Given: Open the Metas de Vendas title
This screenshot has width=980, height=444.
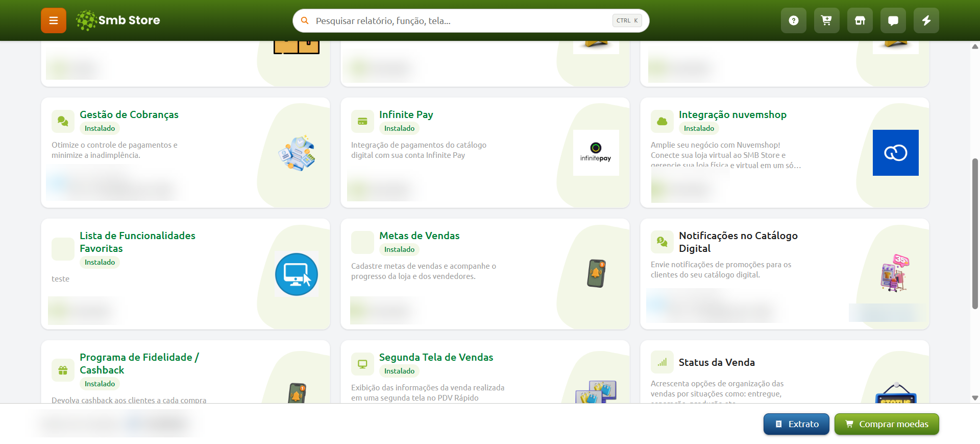Looking at the screenshot, I should 420,236.
